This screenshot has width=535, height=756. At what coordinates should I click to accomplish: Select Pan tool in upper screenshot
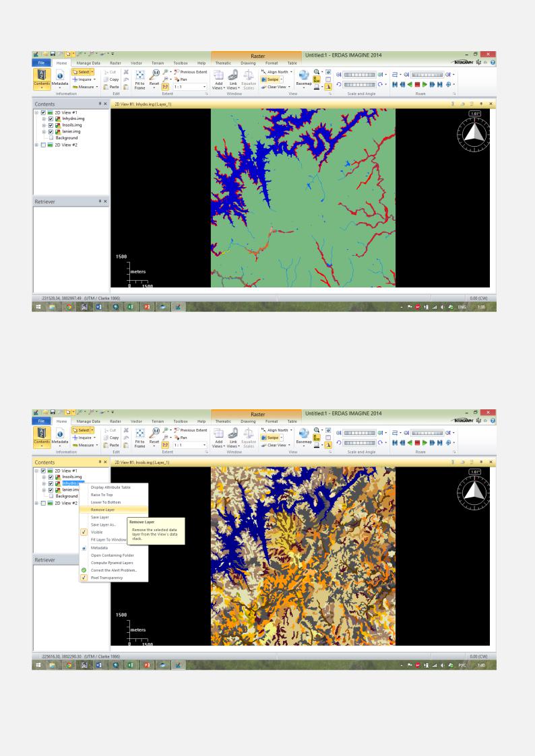point(181,79)
